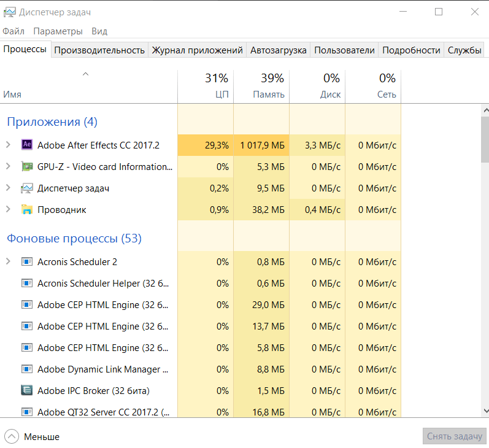489x448 pixels.
Task: Open the Вид menu
Action: [x=99, y=31]
